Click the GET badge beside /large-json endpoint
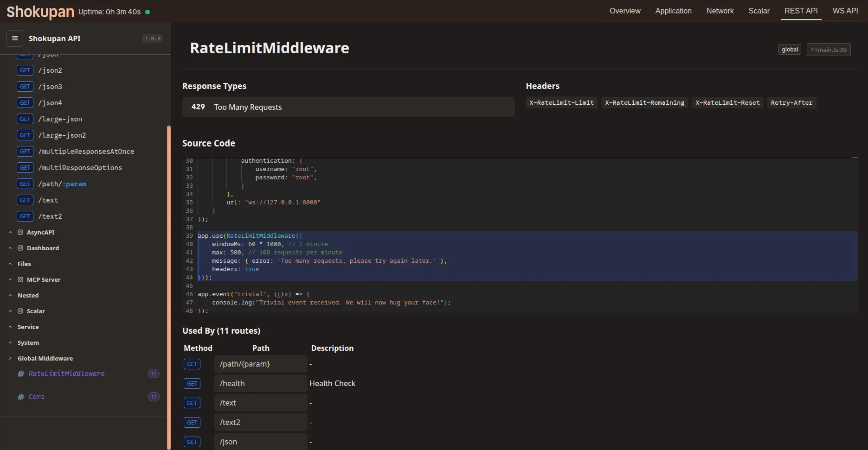 [x=25, y=119]
